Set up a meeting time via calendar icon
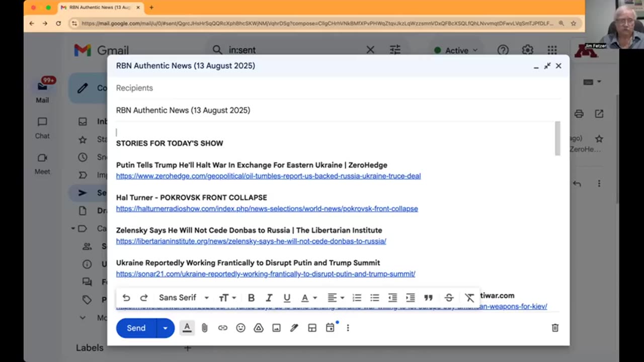 330,328
